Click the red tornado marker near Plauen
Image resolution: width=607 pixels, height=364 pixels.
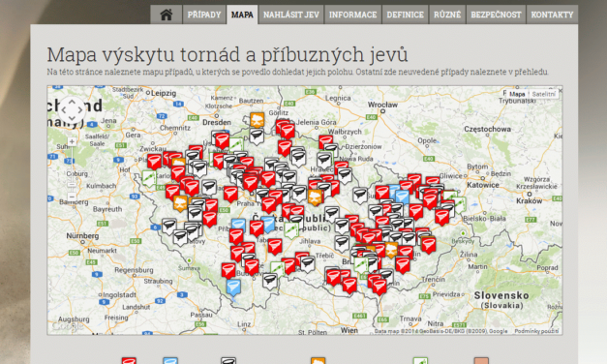tap(154, 162)
